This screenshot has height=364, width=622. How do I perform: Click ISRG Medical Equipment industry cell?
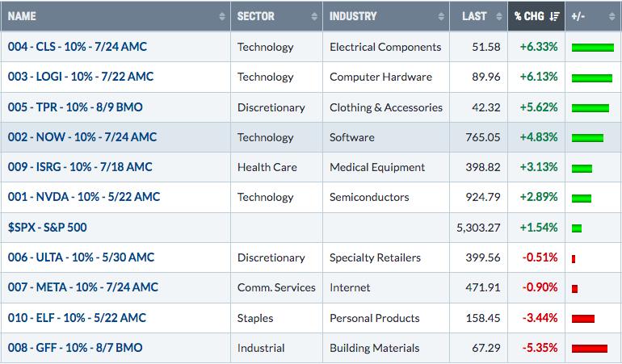386,167
